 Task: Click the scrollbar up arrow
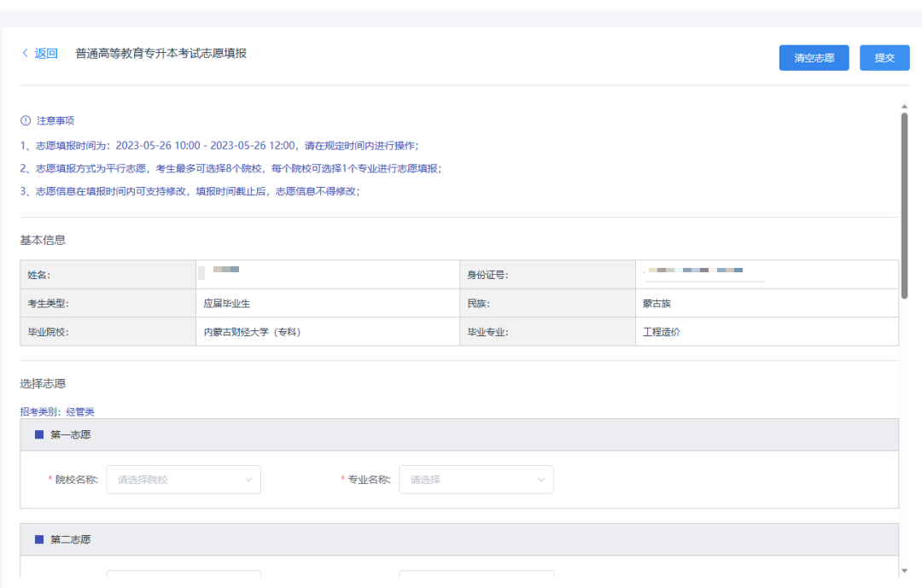coord(904,107)
